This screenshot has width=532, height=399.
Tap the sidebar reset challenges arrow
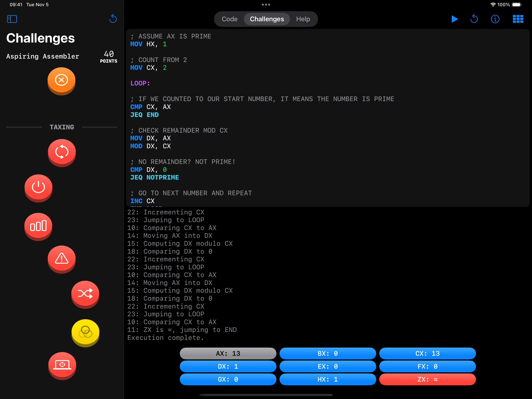[113, 19]
